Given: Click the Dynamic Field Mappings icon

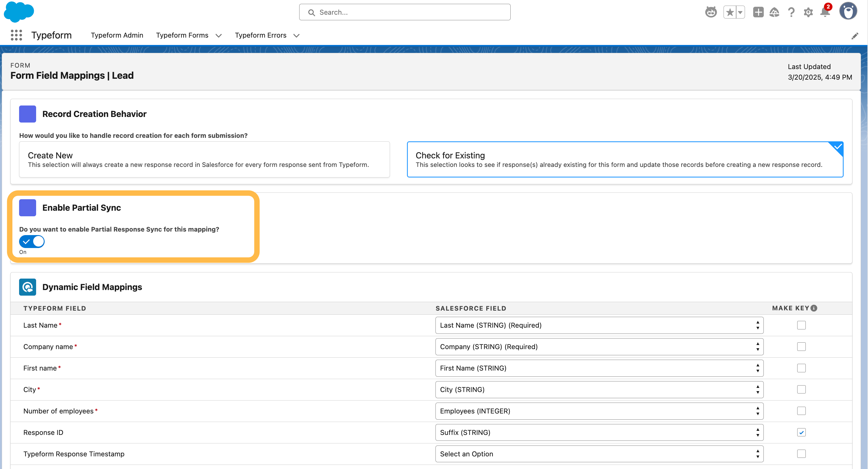Looking at the screenshot, I should click(28, 287).
